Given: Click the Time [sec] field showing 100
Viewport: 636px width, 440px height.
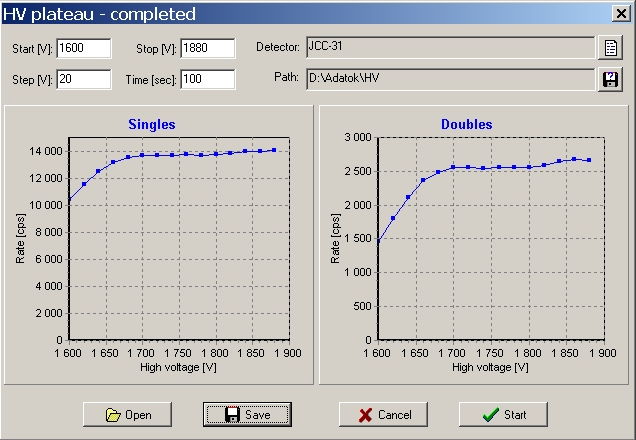Looking at the screenshot, I should 207,80.
